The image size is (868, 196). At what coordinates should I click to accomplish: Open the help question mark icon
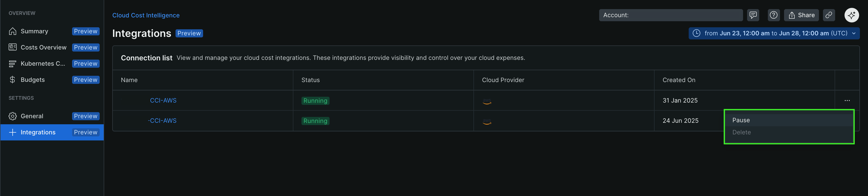pos(774,15)
